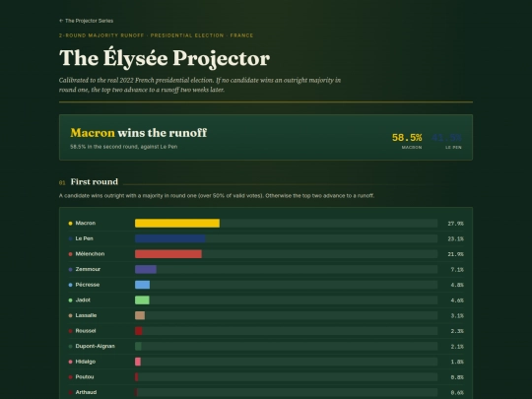Click the Roussel candidate name
The height and width of the screenshot is (399, 532).
[86, 331]
